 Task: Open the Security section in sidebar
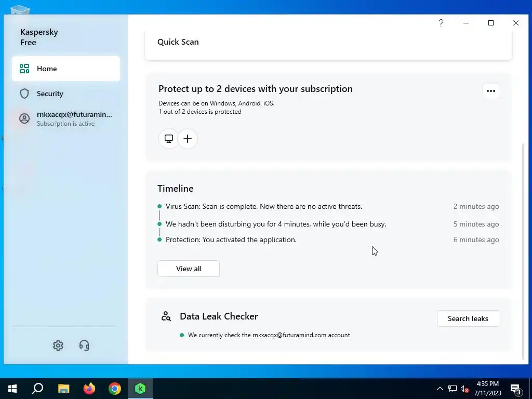pos(66,94)
